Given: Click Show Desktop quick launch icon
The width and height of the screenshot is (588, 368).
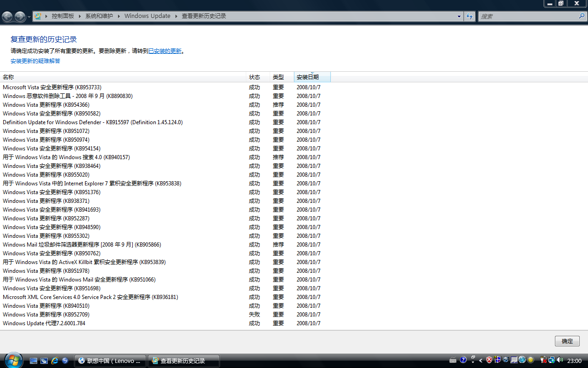Looking at the screenshot, I should click(34, 361).
